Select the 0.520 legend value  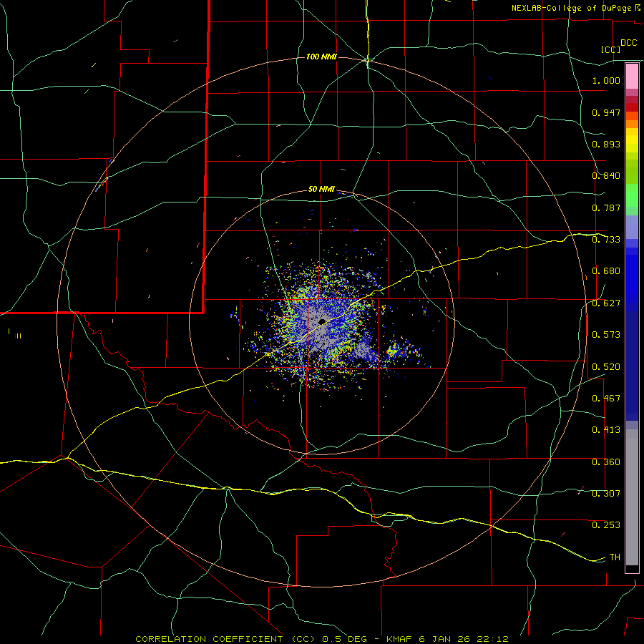(x=606, y=367)
